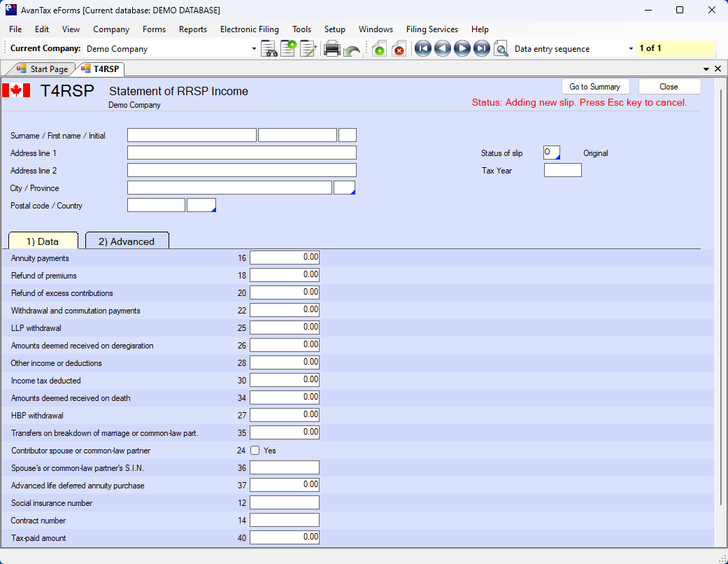Click the add new company icon

(288, 49)
